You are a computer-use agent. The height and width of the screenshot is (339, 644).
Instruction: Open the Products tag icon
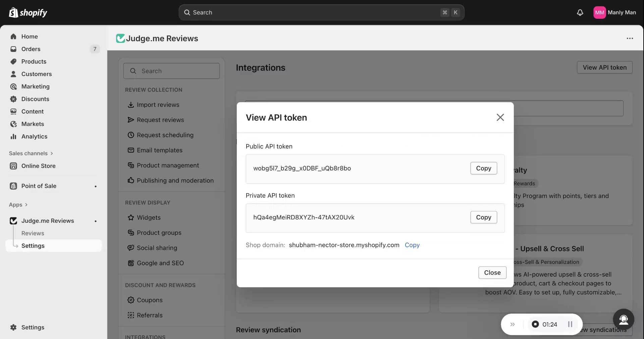(13, 62)
